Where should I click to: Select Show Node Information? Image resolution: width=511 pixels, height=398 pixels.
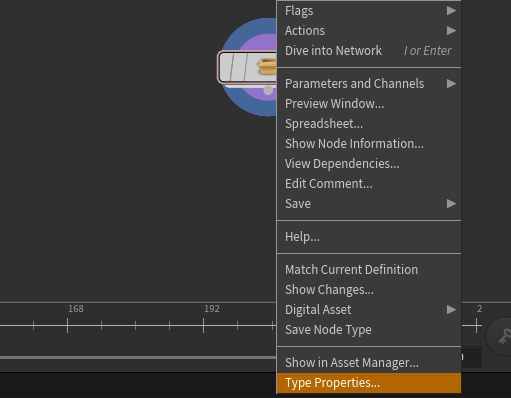(x=369, y=144)
